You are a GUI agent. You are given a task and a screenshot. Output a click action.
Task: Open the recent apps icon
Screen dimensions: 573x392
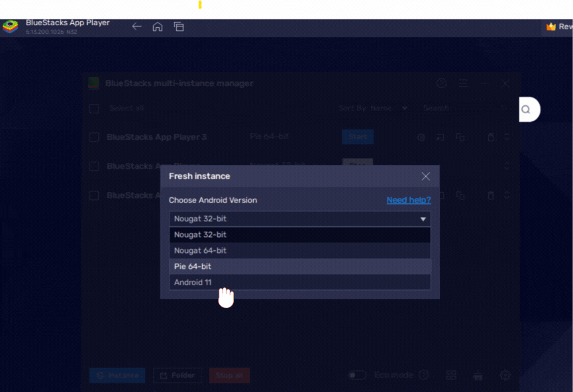point(179,26)
